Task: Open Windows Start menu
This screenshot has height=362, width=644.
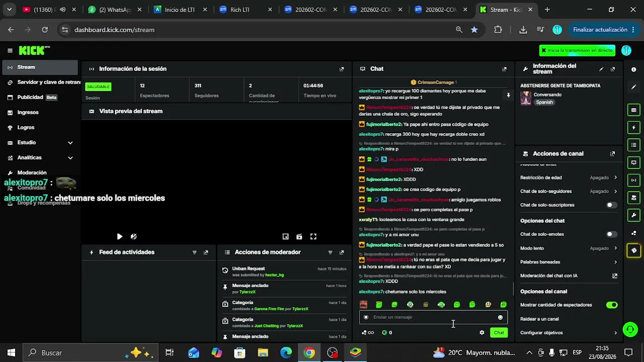Action: [11, 353]
